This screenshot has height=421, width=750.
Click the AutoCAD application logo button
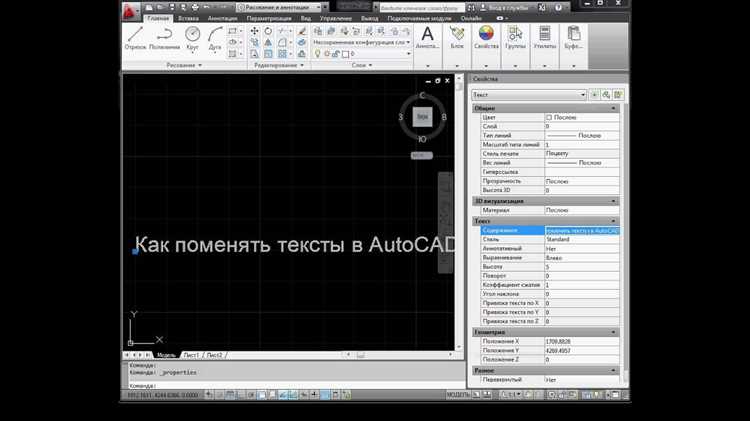(133, 9)
